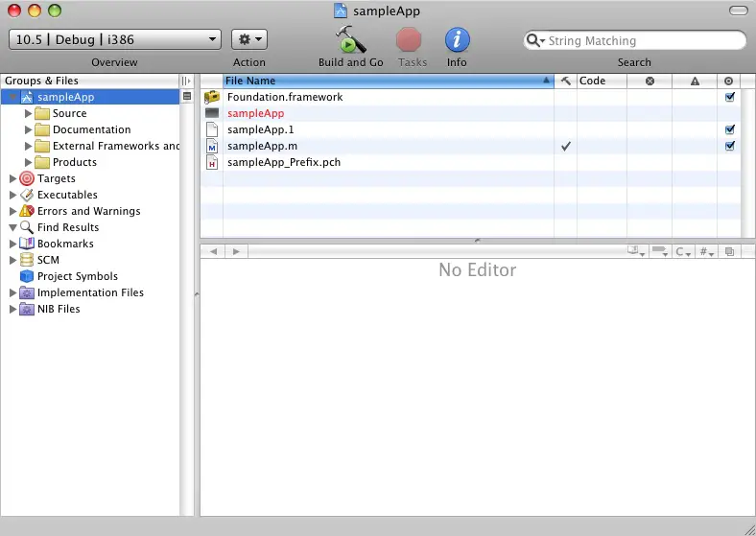Click the red Tasks stop icon
756x536 pixels.
point(410,40)
